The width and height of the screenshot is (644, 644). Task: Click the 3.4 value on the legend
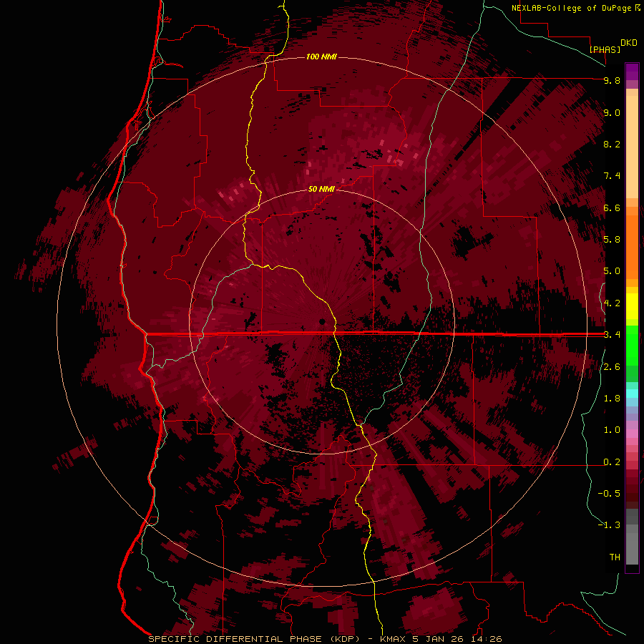pyautogui.click(x=612, y=335)
